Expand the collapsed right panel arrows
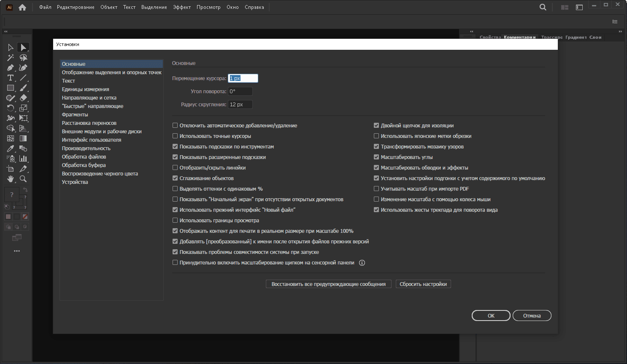This screenshot has height=364, width=627. click(620, 32)
